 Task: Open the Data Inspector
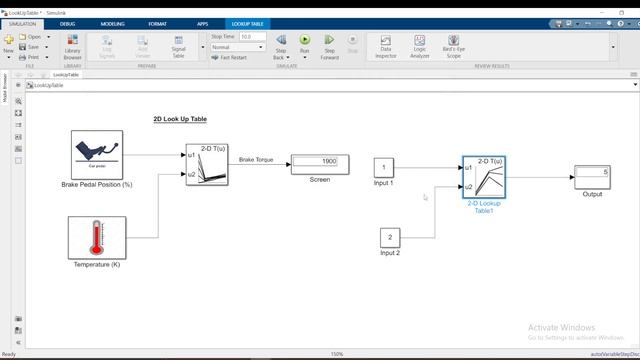386,47
